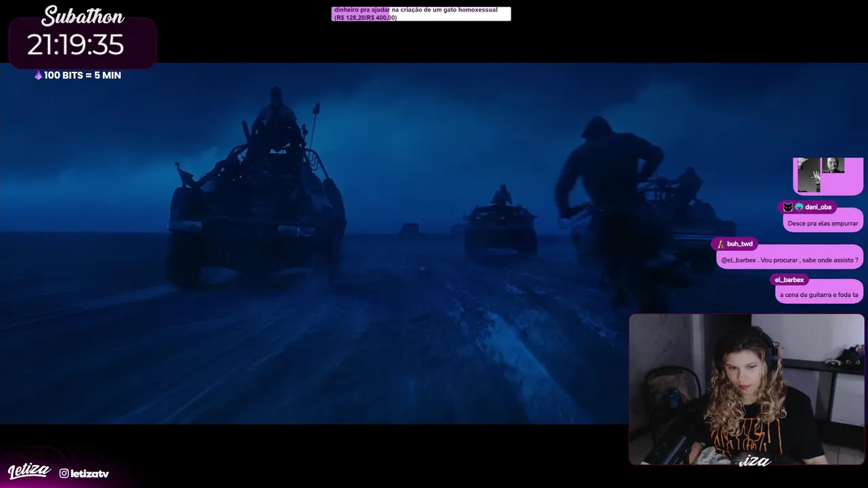Click the letizatv Instagram handle text

coord(90,474)
